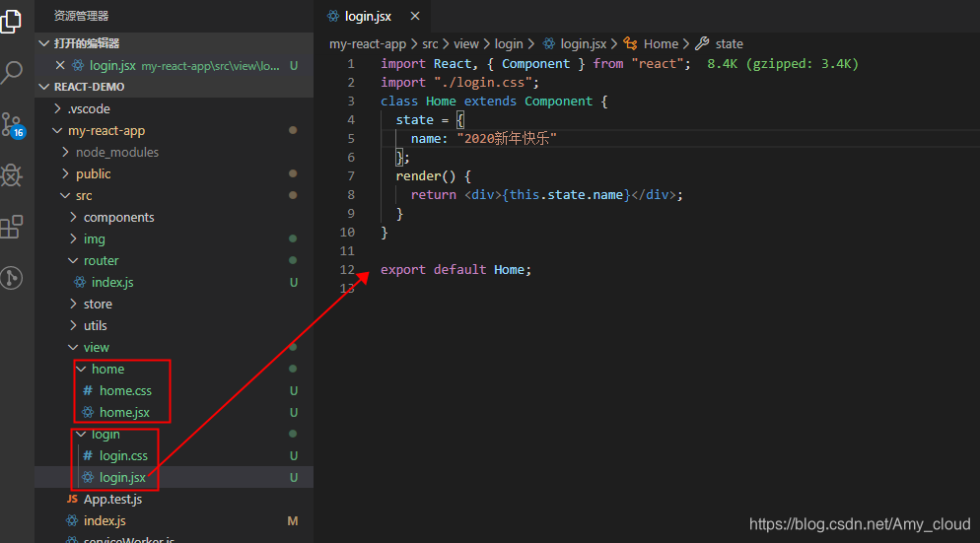Viewport: 980px width, 543px height.
Task: Collapse the src folder
Action: point(65,195)
